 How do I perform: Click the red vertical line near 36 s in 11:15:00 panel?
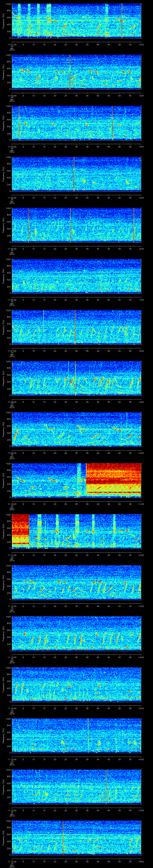tap(88, 736)
